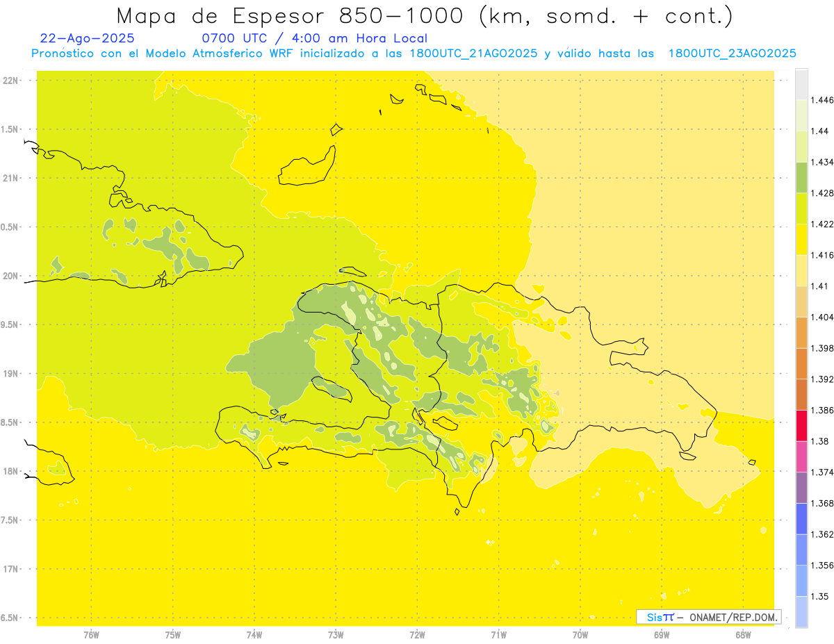Click the '21N' latitude axis label
The height and width of the screenshot is (644, 834).
pos(12,179)
